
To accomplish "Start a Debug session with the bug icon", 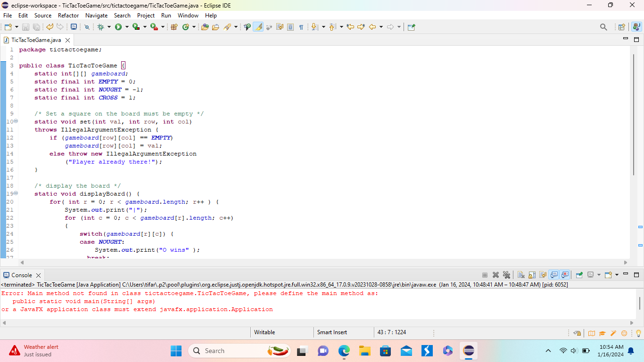I will (100, 27).
